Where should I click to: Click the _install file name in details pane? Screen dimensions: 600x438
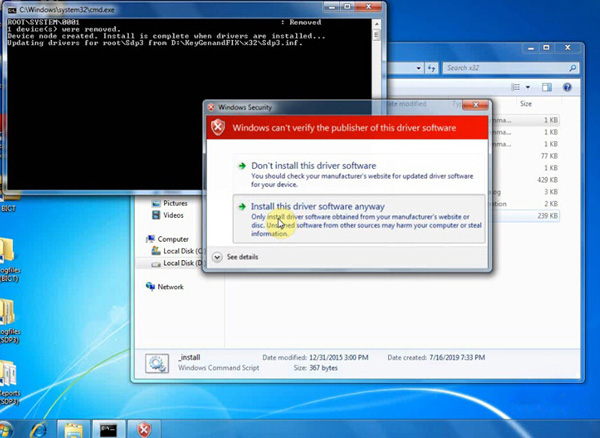coord(189,357)
